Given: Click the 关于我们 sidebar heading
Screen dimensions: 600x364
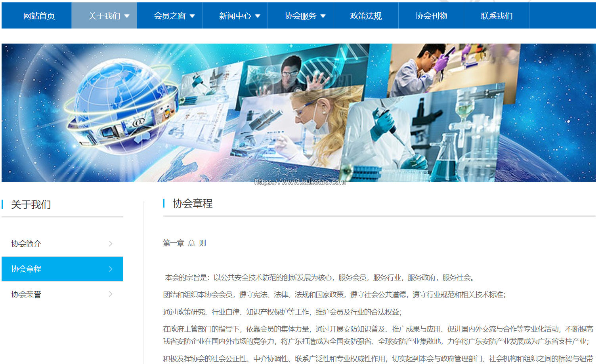Looking at the screenshot, I should pyautogui.click(x=31, y=205).
